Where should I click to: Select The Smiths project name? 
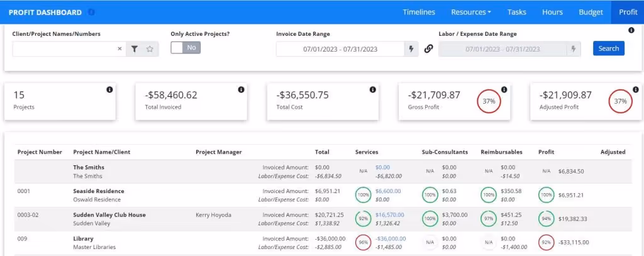coord(89,167)
